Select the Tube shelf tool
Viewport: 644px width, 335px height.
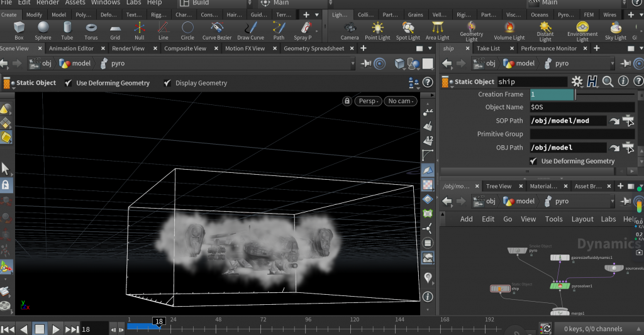[67, 31]
